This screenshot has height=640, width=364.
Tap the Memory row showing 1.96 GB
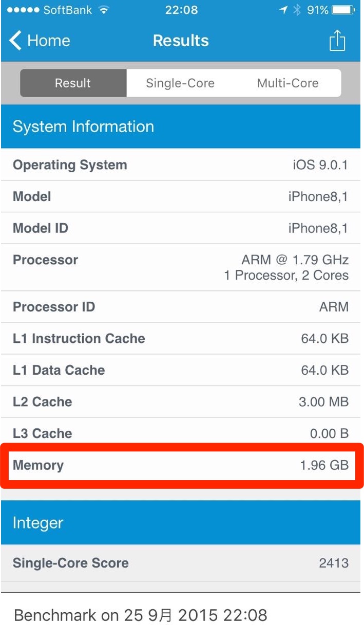click(182, 466)
